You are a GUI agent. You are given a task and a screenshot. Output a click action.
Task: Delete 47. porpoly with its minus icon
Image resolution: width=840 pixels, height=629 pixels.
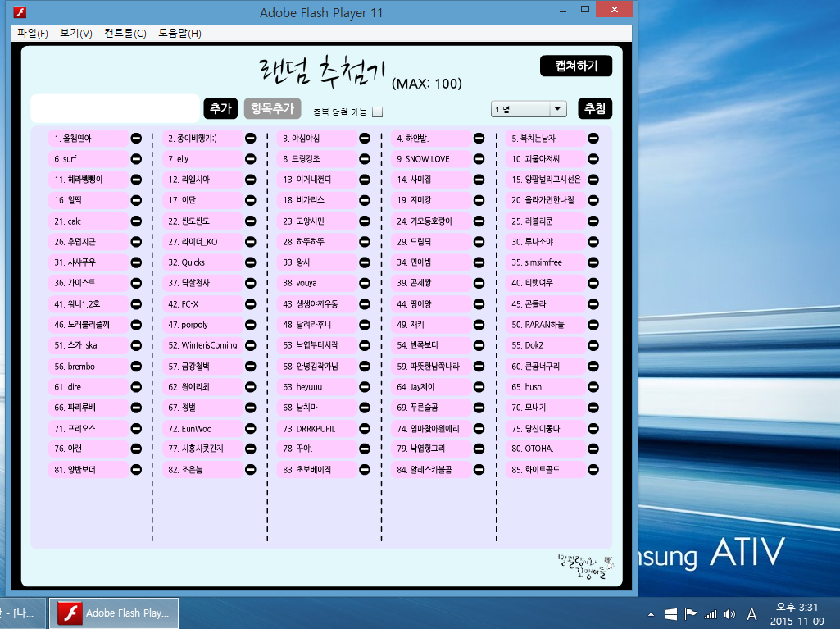pyautogui.click(x=250, y=325)
